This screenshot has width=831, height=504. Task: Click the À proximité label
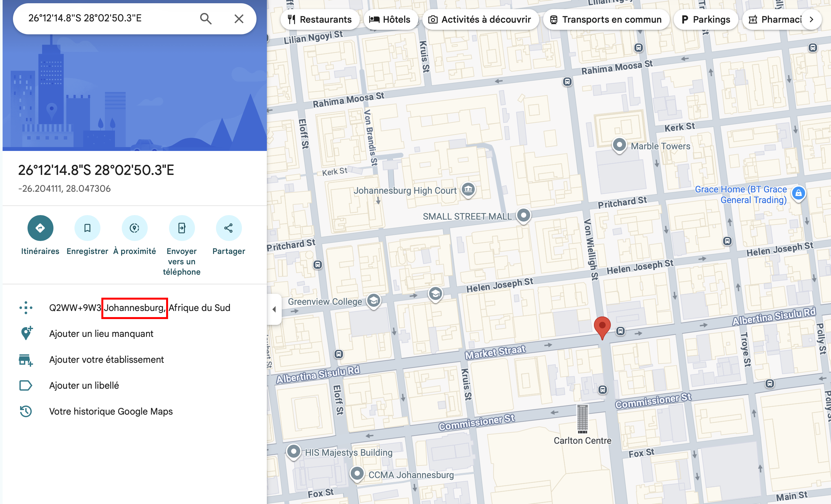(135, 251)
